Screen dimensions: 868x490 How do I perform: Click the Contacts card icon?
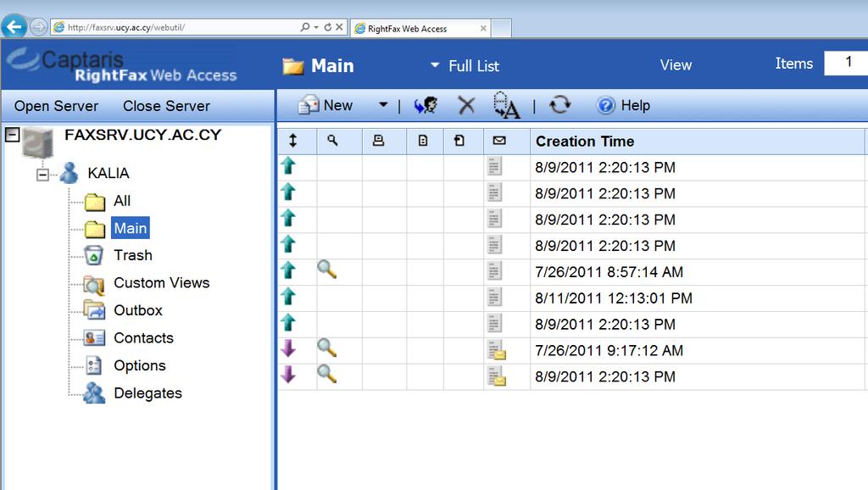(x=94, y=337)
